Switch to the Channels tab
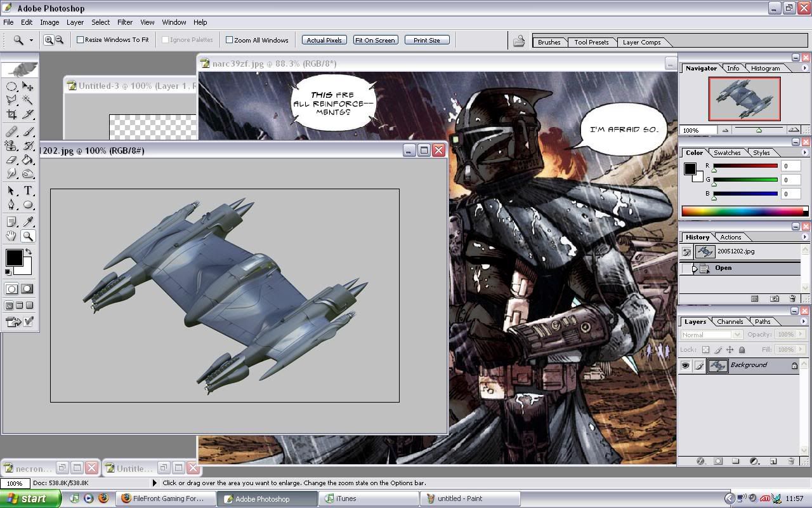Viewport: 812px width, 508px height. 730,321
